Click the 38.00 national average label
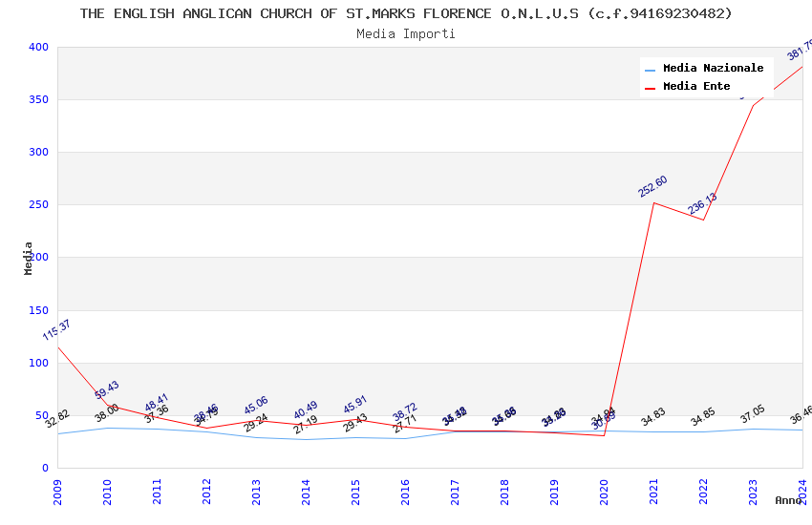Image resolution: width=812 pixels, height=525 pixels. click(x=107, y=412)
